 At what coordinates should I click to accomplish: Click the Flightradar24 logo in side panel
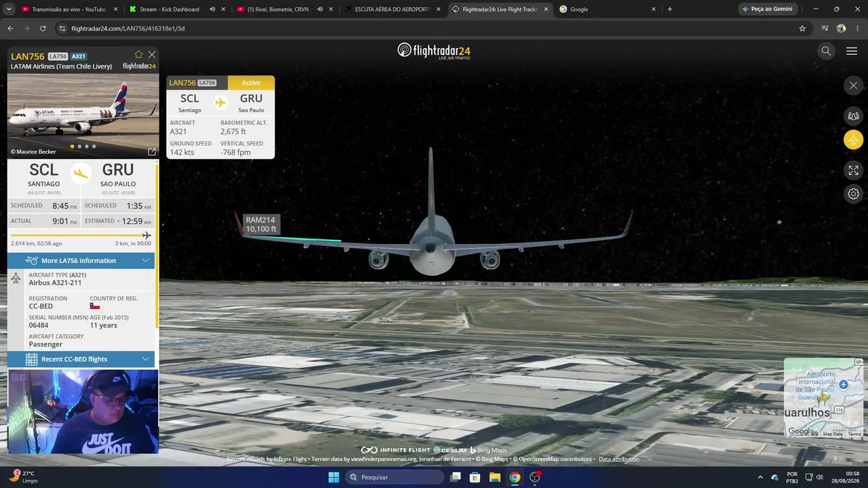[139, 66]
